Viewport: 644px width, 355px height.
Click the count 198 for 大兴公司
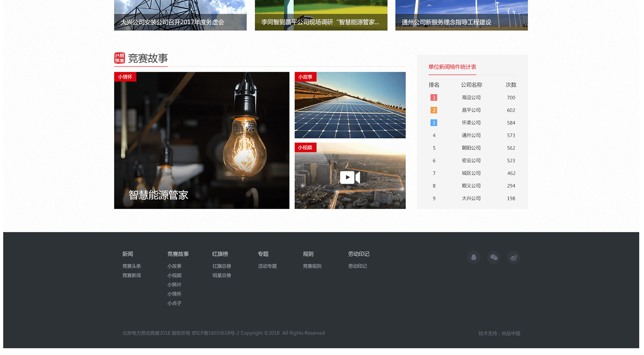tap(511, 198)
